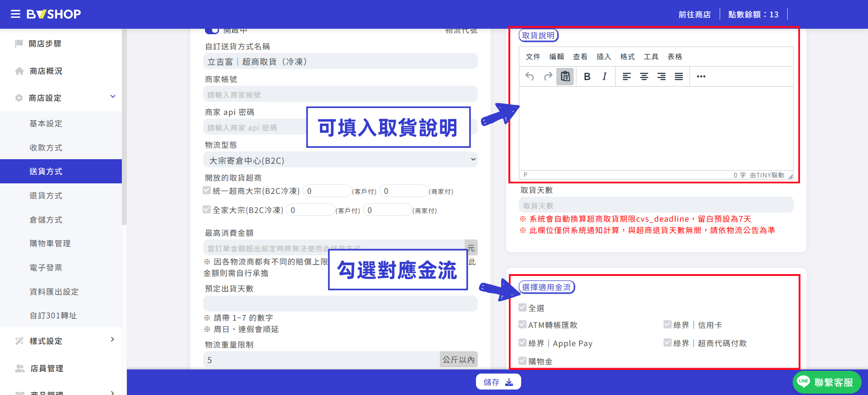Image resolution: width=868 pixels, height=395 pixels.
Task: Align text right in editor
Action: click(x=661, y=77)
